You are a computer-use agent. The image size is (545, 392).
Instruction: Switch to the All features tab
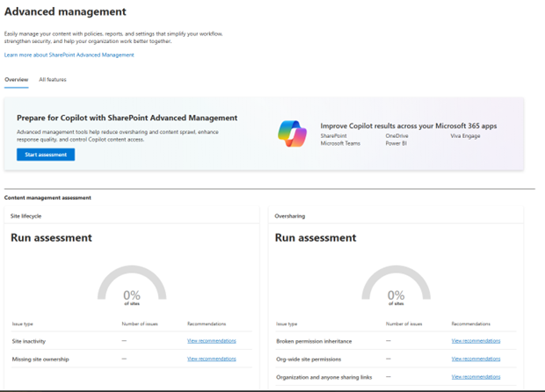[53, 80]
